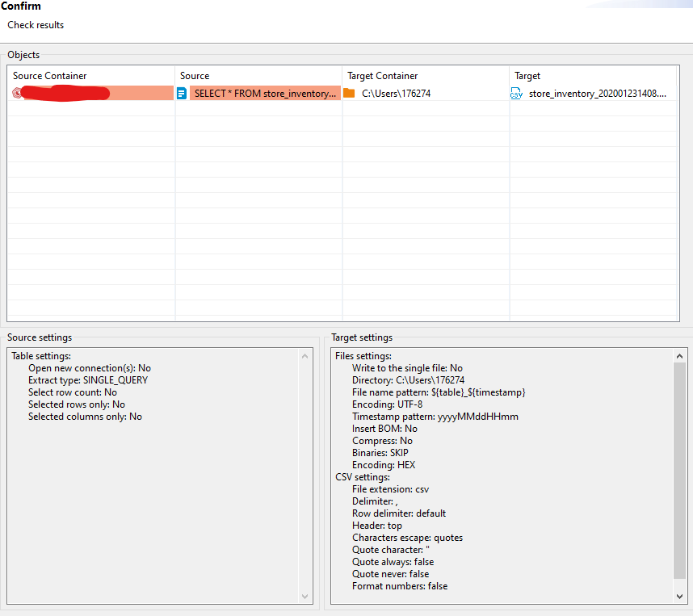
Task: Click the Target column header
Action: pos(593,76)
